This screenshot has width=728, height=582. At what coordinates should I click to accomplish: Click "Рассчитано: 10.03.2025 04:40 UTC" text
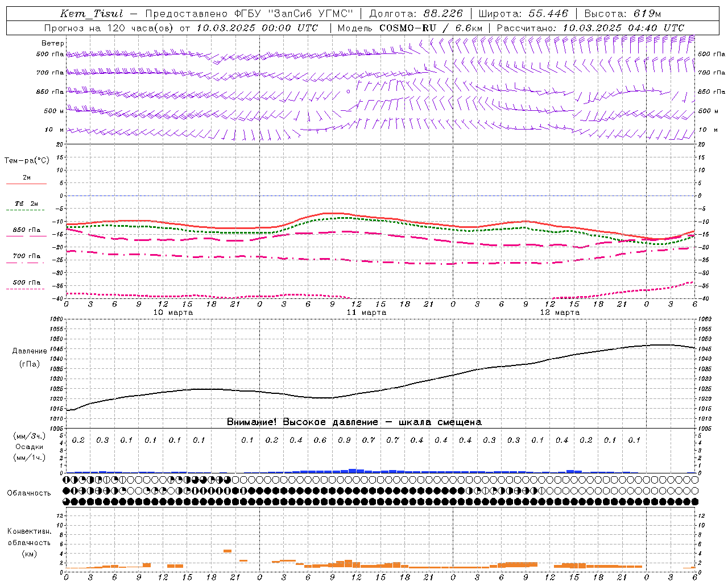590,28
